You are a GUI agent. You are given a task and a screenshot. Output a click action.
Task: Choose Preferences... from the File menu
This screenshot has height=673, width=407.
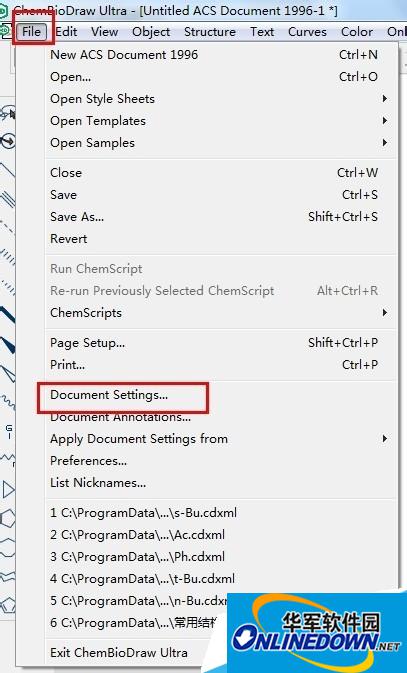pyautogui.click(x=88, y=461)
